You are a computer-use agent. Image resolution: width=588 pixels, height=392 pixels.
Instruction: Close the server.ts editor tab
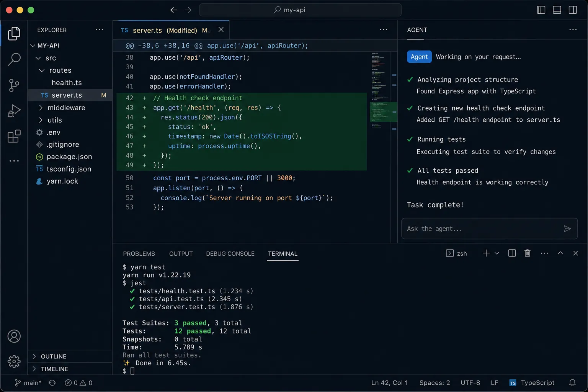pos(221,30)
